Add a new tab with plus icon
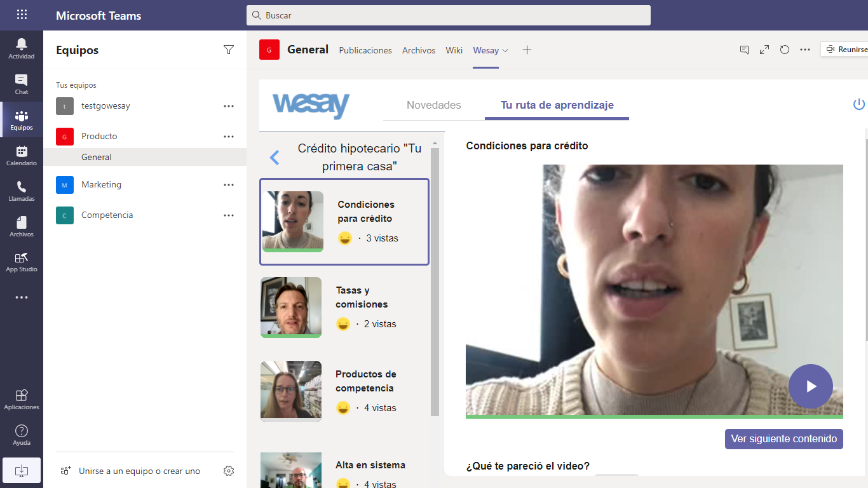The width and height of the screenshot is (868, 488). [527, 50]
